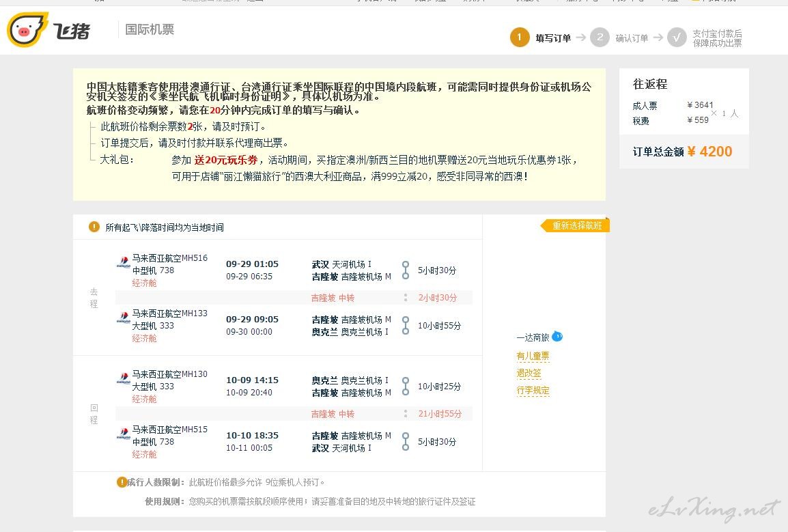Click 中型机 738 under flight MH515
The image size is (788, 532).
point(153,442)
